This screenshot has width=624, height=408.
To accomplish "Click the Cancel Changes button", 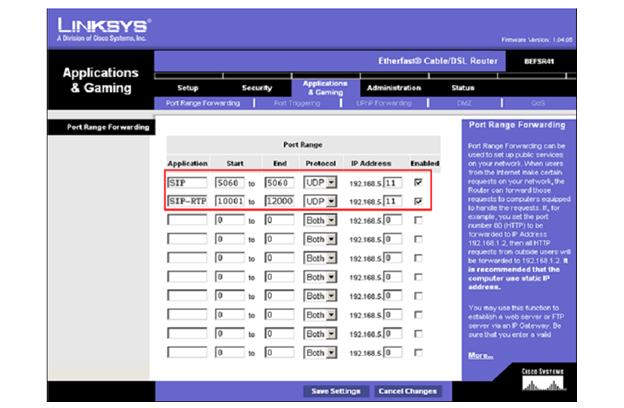I will click(x=408, y=391).
